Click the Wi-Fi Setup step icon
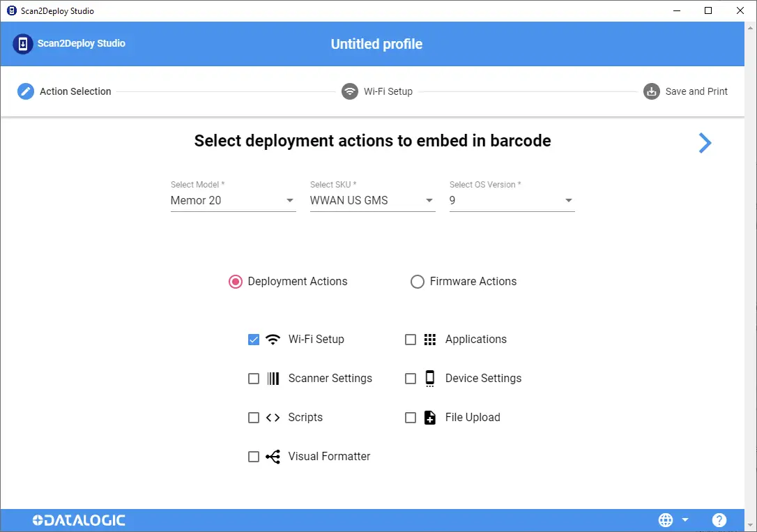 pyautogui.click(x=349, y=91)
